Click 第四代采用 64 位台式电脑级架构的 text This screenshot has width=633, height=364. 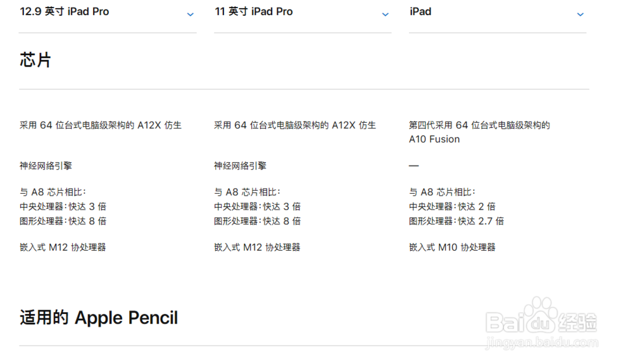(x=479, y=125)
